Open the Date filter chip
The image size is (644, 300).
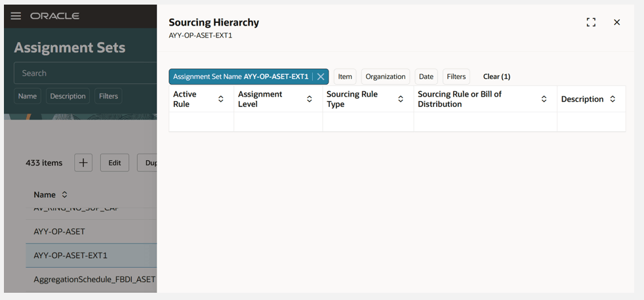pyautogui.click(x=426, y=77)
